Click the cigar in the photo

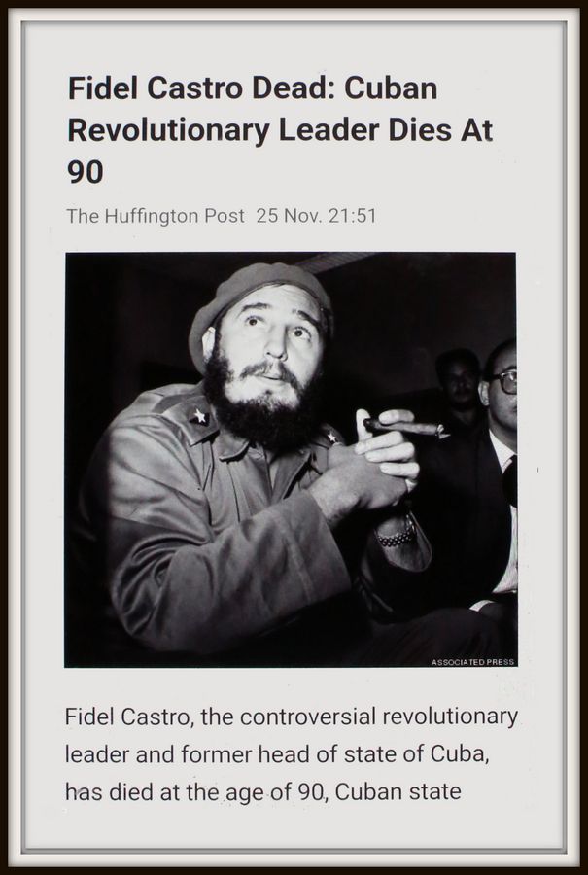(402, 428)
